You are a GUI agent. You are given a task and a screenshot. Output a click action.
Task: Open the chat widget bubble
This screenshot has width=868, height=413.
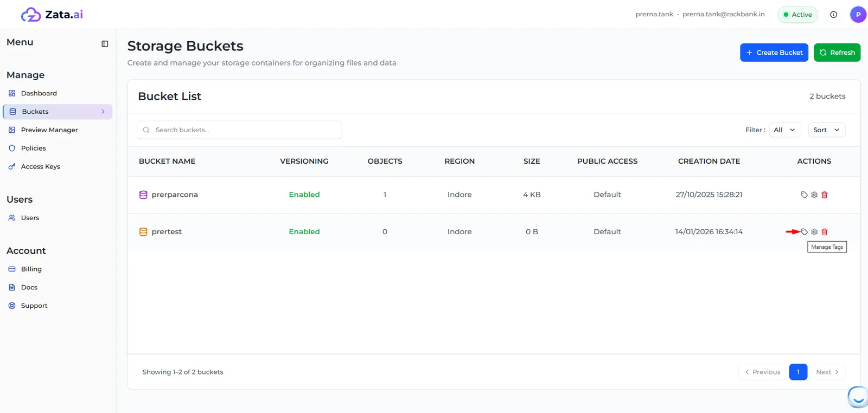(x=858, y=397)
